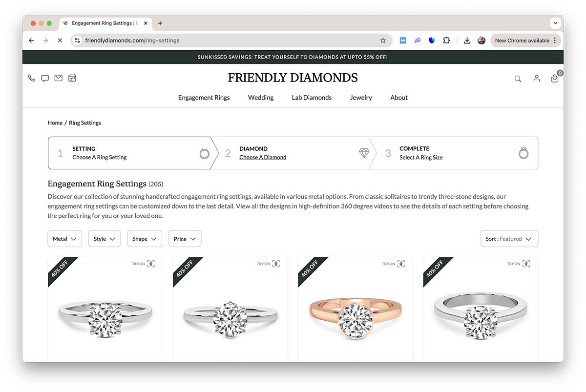Click the diamond icon in step 2
586x392 pixels.
[x=364, y=153]
